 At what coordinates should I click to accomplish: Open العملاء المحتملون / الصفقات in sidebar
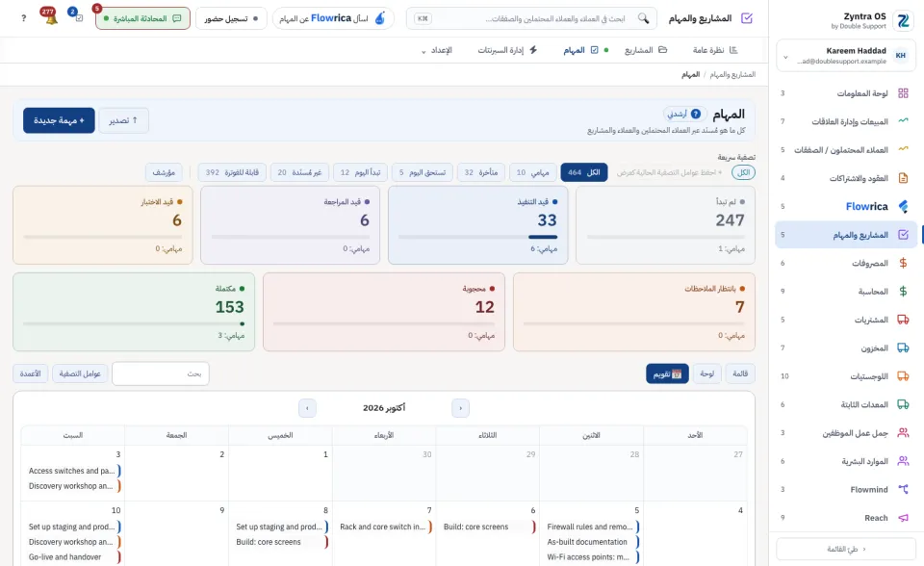tap(845, 150)
